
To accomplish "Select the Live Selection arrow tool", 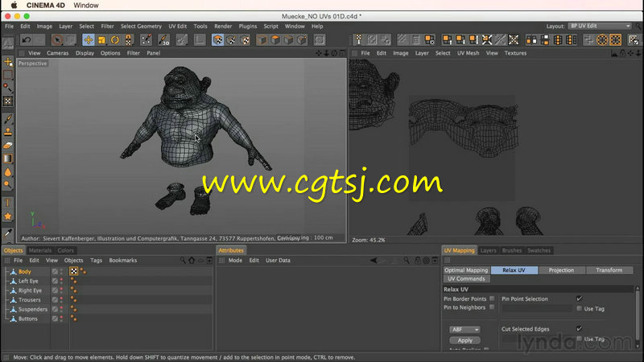I will click(x=57, y=39).
